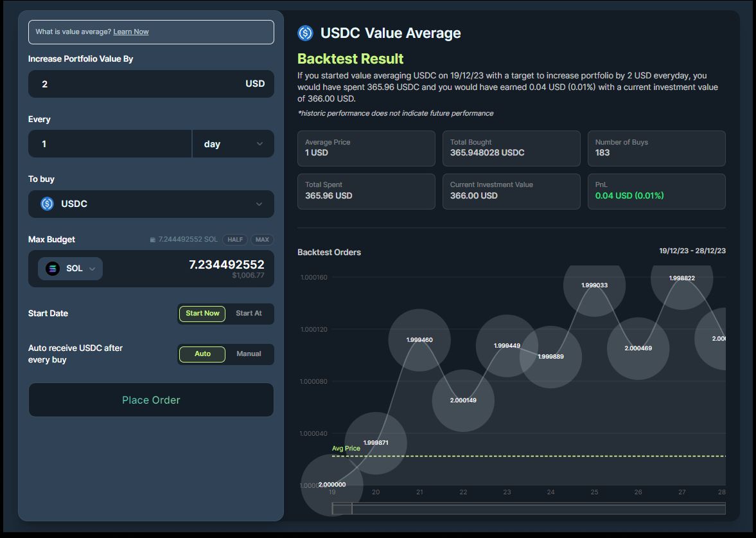
Task: Click the chart range slider handle
Action: click(342, 509)
